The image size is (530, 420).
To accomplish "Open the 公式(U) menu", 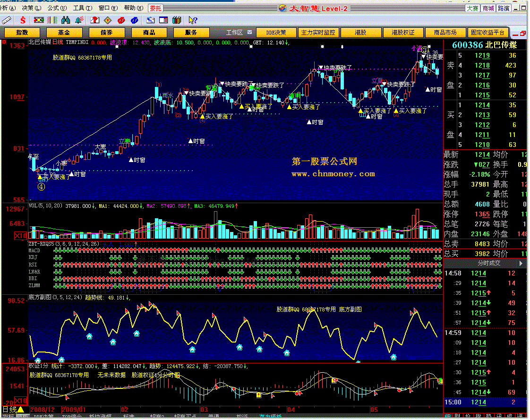I will [57, 8].
